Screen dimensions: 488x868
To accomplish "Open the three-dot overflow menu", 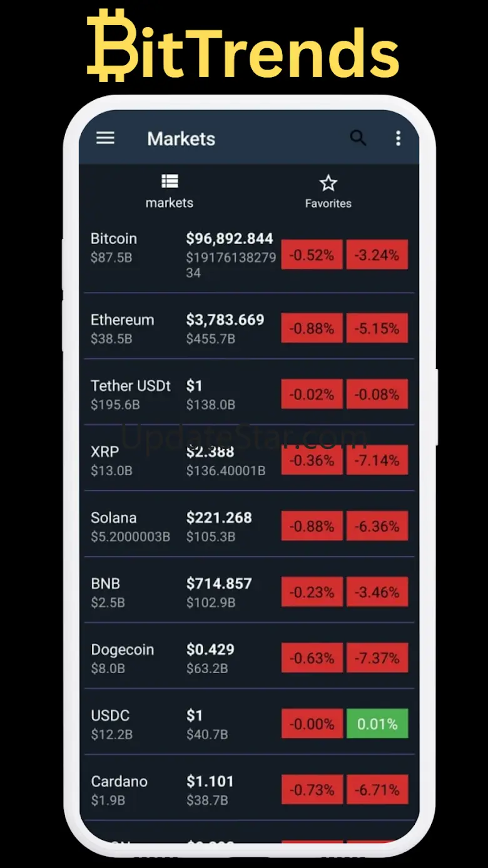I will click(398, 138).
